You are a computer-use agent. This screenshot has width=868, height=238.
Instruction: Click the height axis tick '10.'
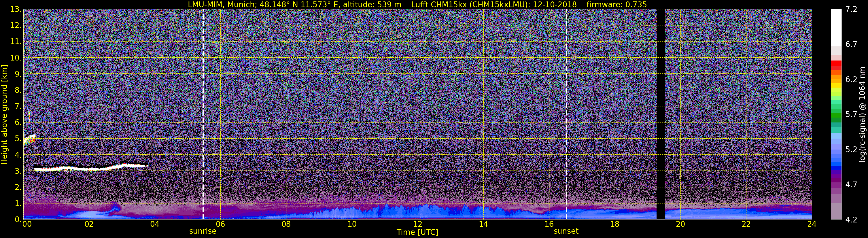tap(16, 58)
